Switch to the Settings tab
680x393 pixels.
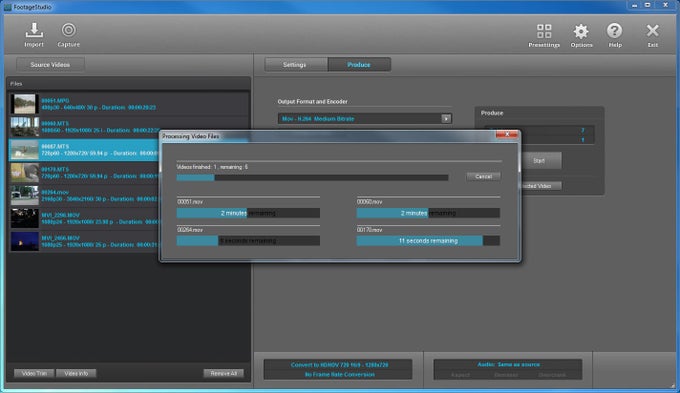(x=295, y=65)
